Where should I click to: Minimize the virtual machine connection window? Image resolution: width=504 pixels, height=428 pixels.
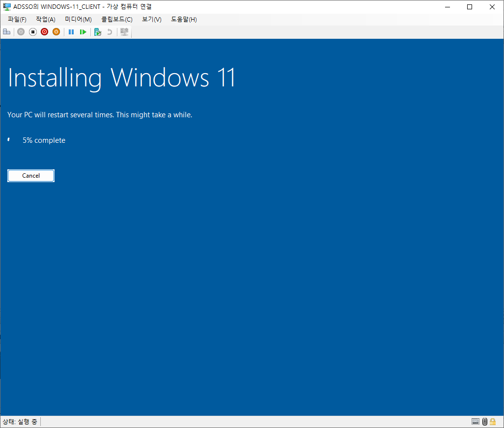[448, 7]
